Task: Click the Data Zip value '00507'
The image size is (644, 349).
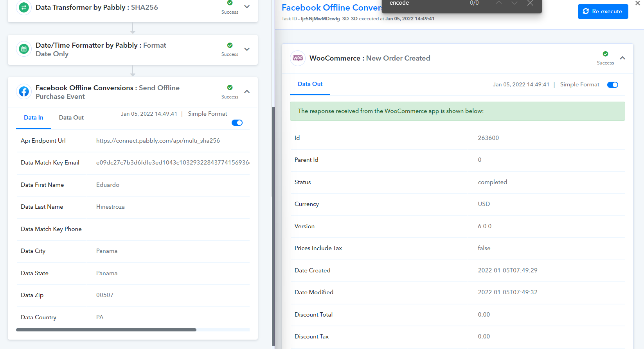Action: [105, 295]
